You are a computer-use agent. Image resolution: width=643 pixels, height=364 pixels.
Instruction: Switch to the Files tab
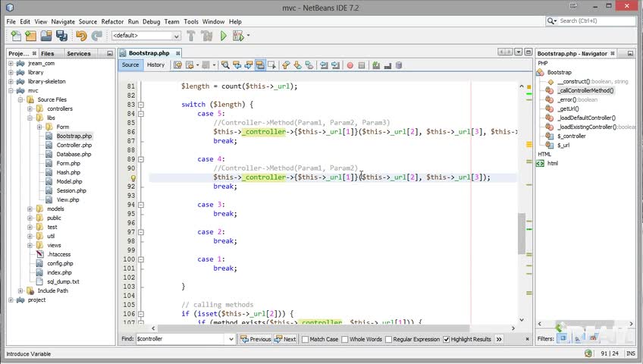tap(48, 53)
